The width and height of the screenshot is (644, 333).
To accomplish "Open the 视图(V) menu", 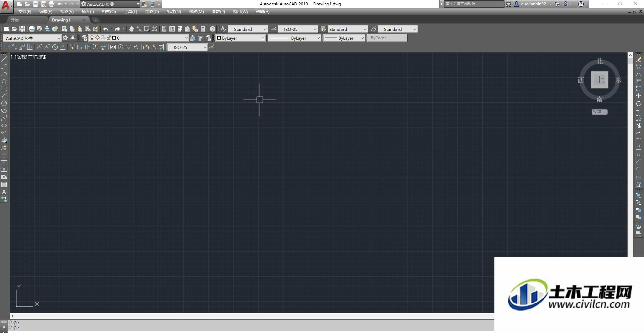I will point(67,12).
